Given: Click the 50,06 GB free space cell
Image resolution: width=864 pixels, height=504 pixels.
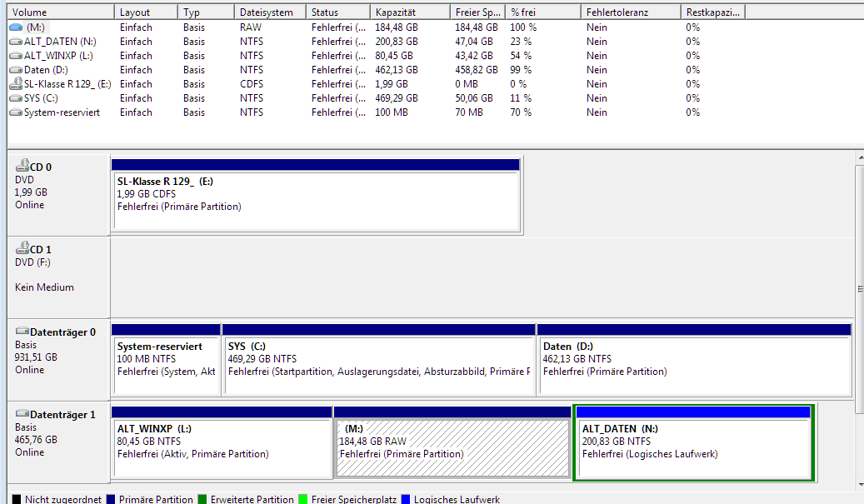Looking at the screenshot, I should pos(474,98).
